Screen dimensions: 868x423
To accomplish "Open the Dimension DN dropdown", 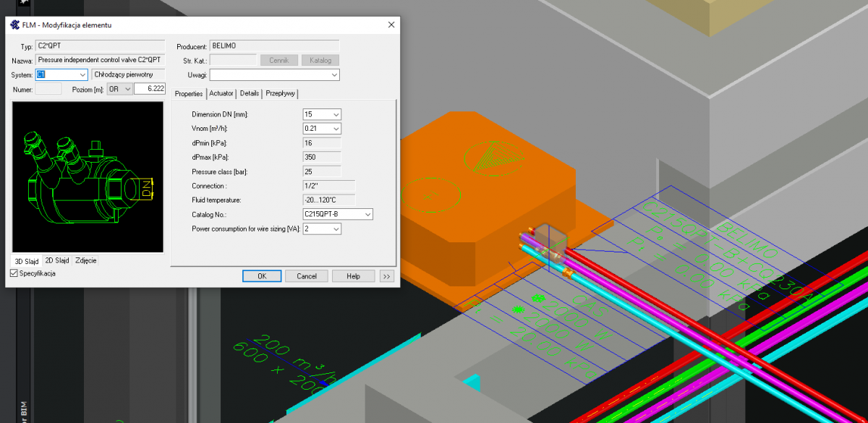I will 336,114.
